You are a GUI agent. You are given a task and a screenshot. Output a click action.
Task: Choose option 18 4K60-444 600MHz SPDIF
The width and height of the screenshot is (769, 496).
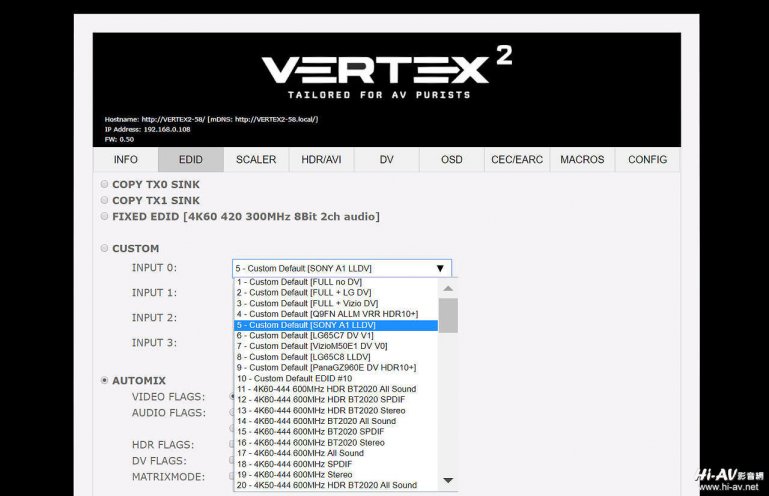click(336, 464)
